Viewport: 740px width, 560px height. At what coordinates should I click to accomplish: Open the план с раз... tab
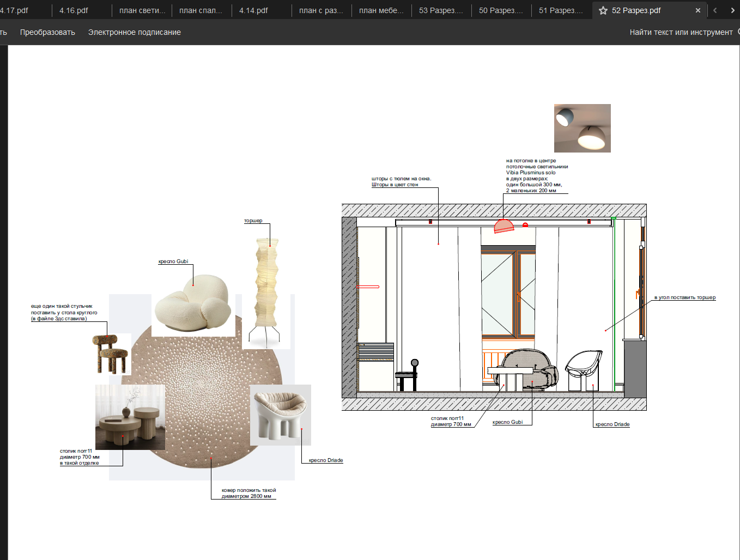[x=321, y=10]
